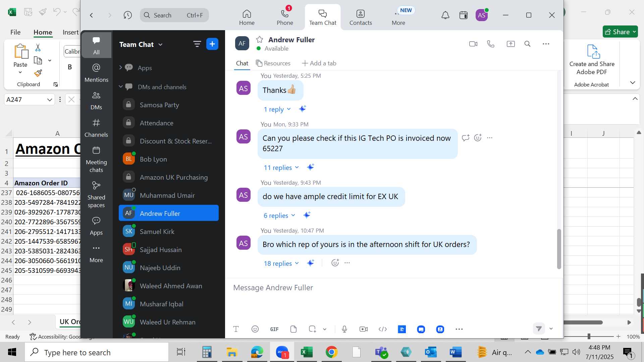Reply in thread to the IG Tech PO message

point(465,138)
